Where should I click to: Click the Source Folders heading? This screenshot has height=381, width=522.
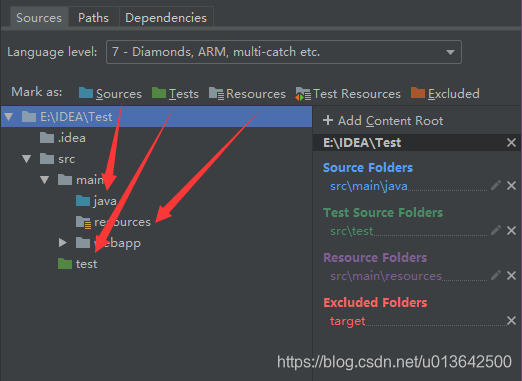(368, 167)
